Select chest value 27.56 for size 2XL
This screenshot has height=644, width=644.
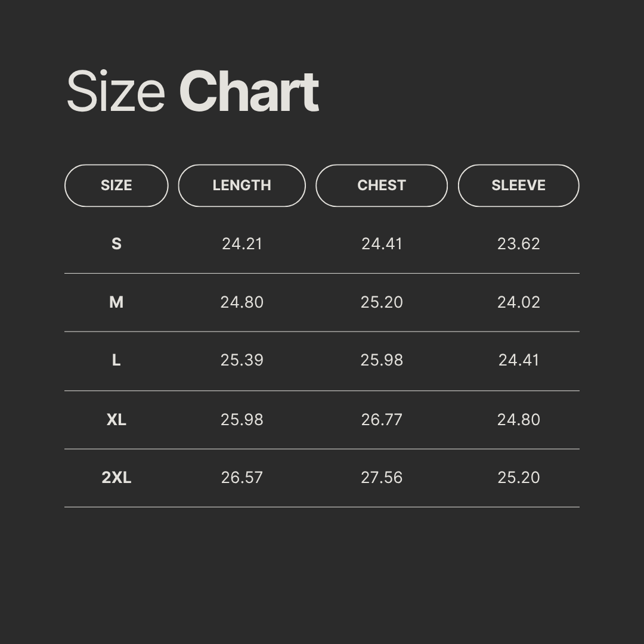[382, 478]
